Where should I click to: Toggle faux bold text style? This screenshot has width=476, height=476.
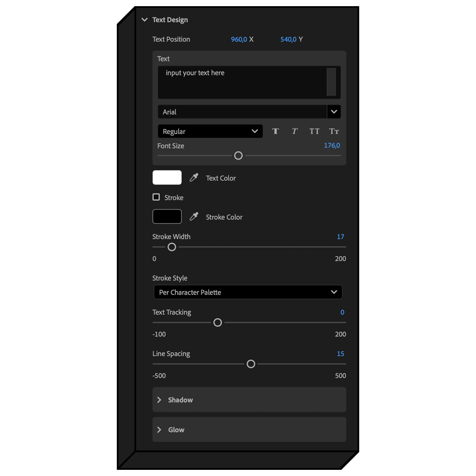tap(275, 131)
